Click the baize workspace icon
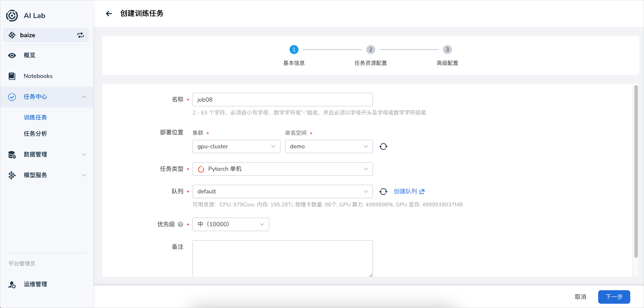 coord(12,35)
